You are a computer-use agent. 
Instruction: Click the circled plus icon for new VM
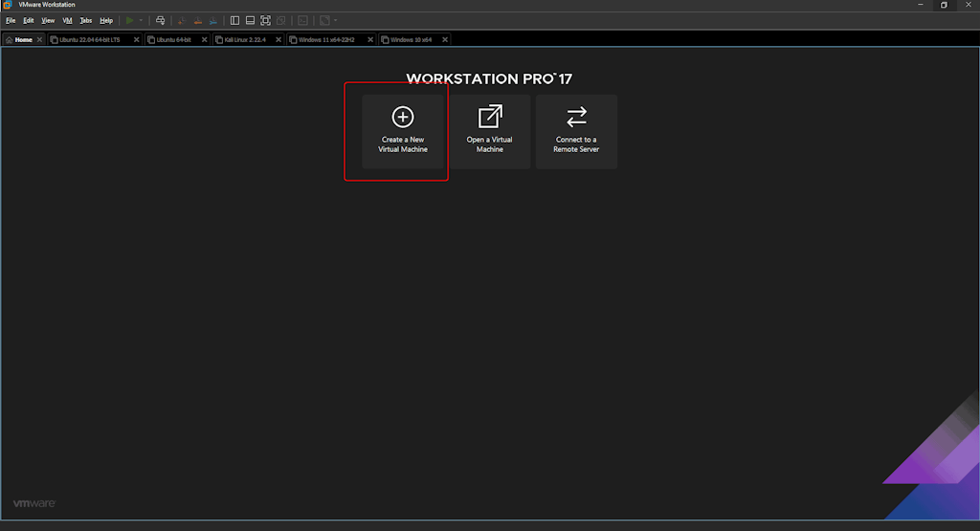[x=403, y=117]
